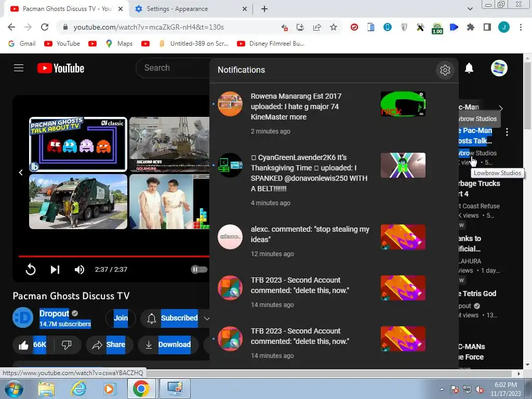This screenshot has width=532, height=399.
Task: Click the Share button
Action: click(110, 345)
